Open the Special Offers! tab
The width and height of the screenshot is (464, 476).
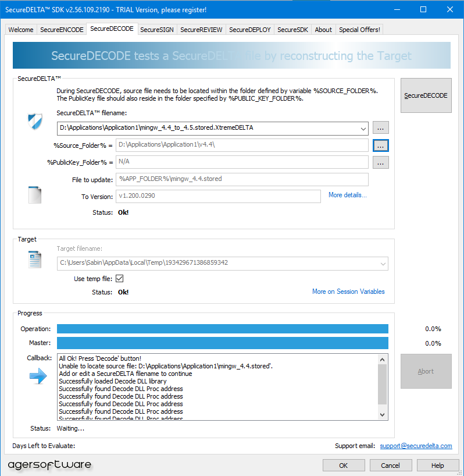359,30
